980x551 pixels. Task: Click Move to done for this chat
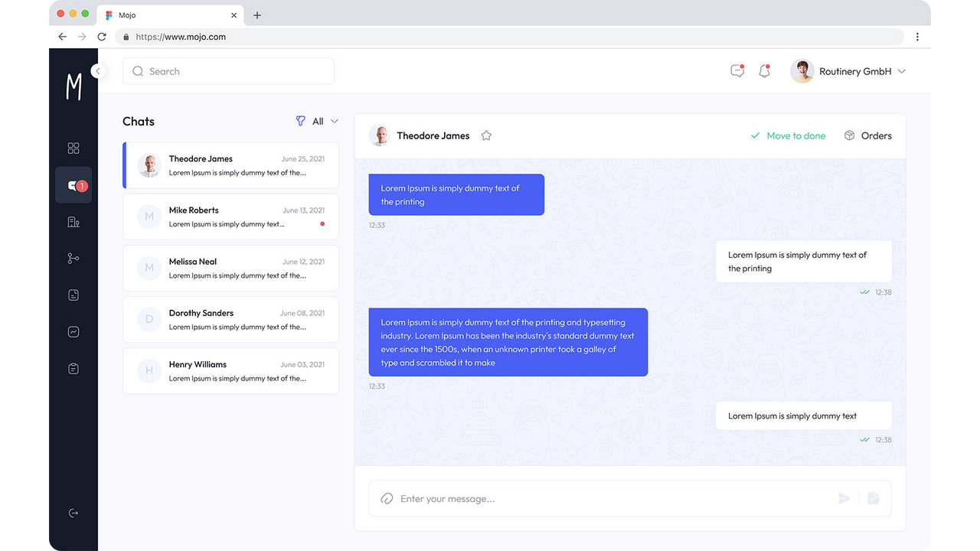click(x=789, y=135)
